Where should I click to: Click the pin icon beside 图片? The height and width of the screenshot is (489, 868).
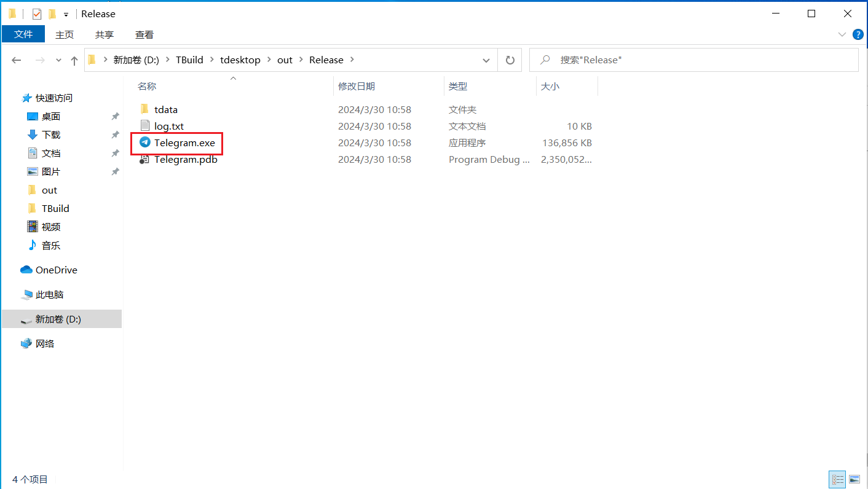[115, 171]
